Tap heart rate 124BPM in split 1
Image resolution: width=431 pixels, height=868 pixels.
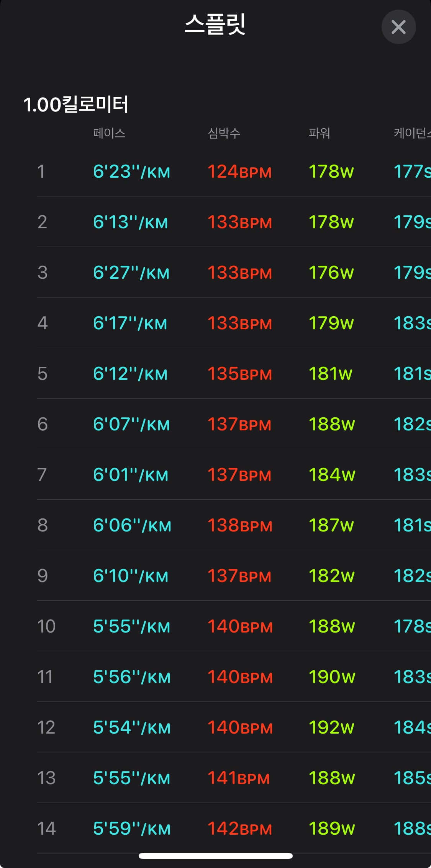[239, 172]
